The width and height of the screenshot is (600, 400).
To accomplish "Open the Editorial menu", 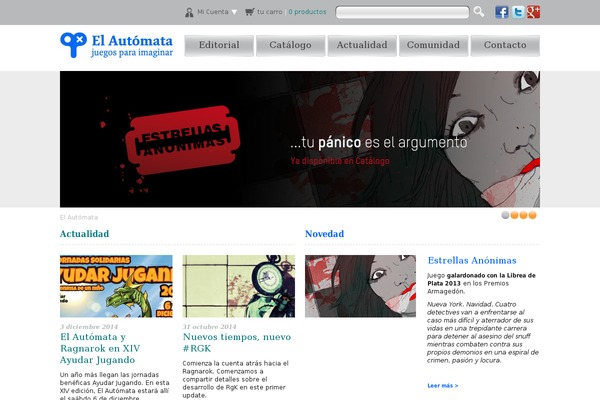I will pyautogui.click(x=219, y=46).
